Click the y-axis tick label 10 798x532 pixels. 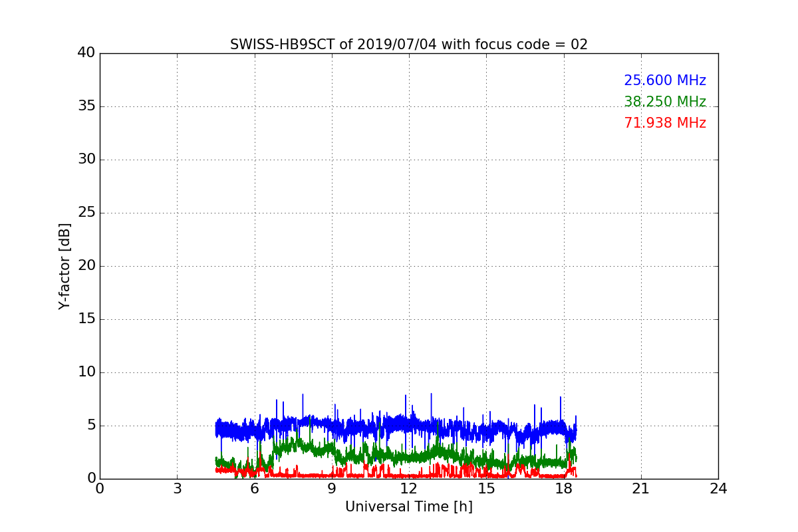(86, 372)
